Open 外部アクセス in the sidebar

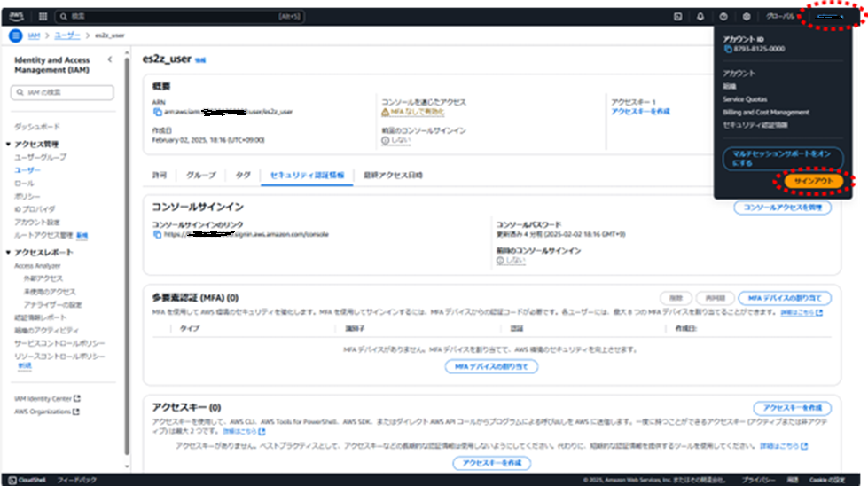(43, 278)
